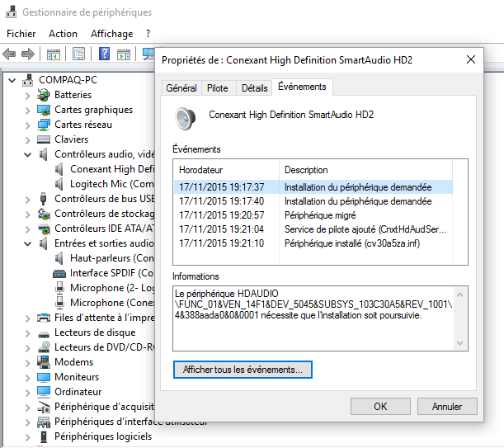Open the Général tab
The height and width of the screenshot is (448, 504).
(181, 88)
